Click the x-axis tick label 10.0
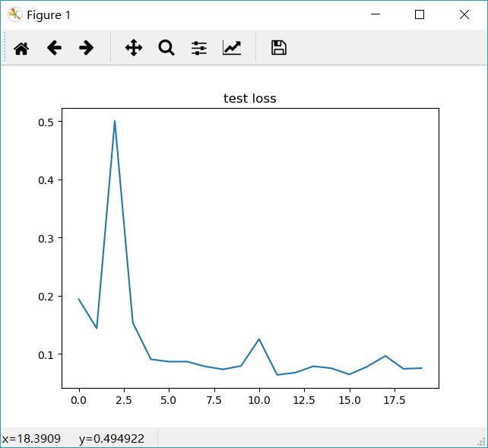488x448 pixels. (x=259, y=400)
